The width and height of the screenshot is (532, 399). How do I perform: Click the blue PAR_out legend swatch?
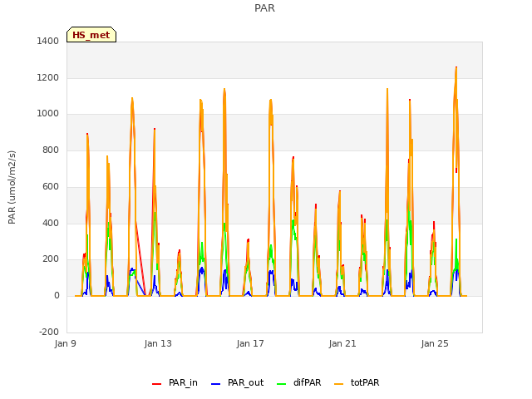point(215,384)
